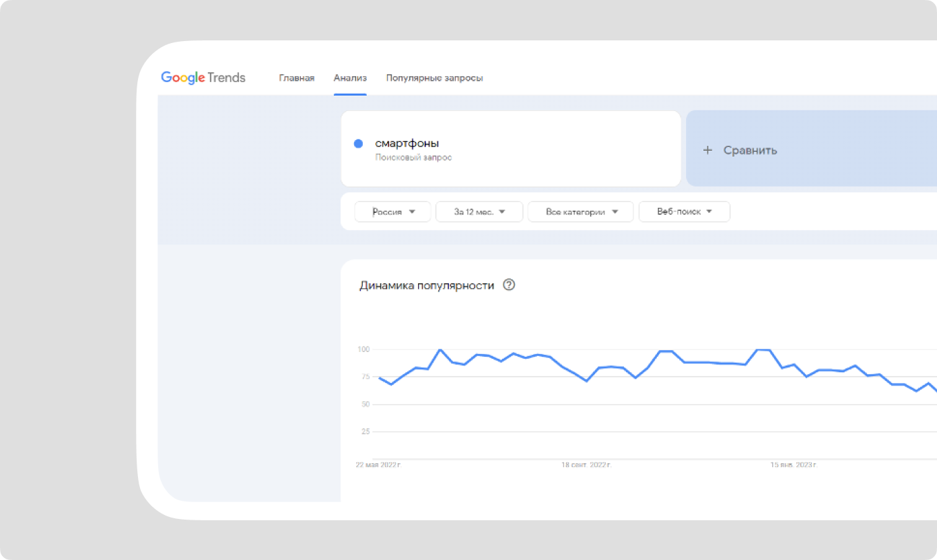The height and width of the screenshot is (560, 937).
Task: Click the 18 сент. 2022 г. axis label
Action: (x=587, y=464)
